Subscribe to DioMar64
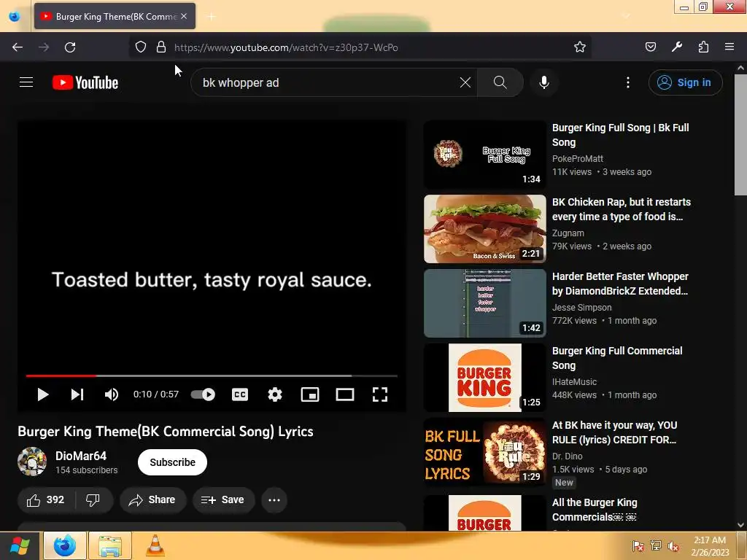Image resolution: width=747 pixels, height=560 pixels. point(172,462)
